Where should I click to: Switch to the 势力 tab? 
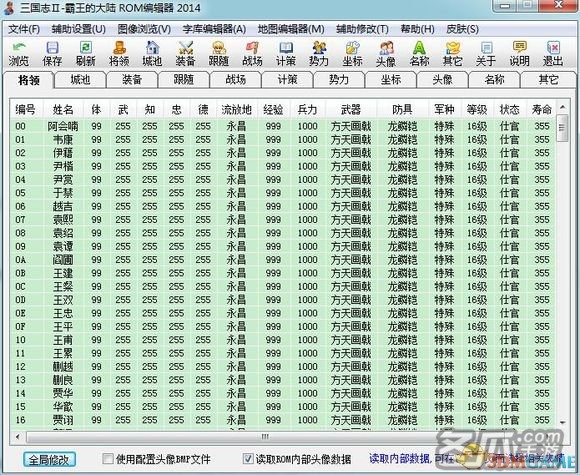[x=339, y=80]
